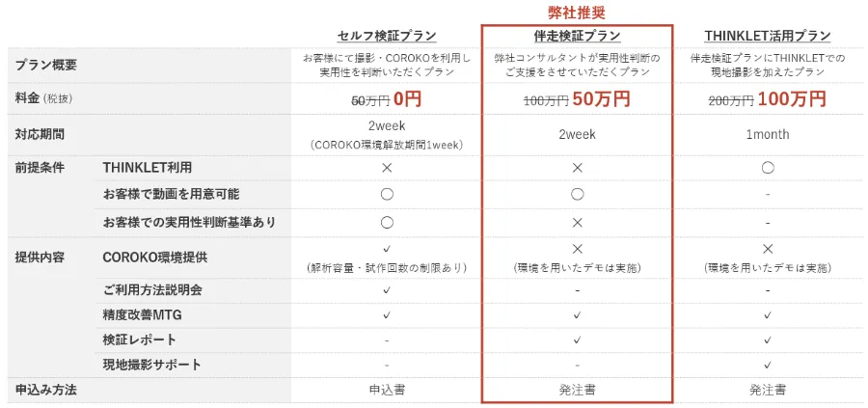Click the cross for COROKO環境提供 under 伴走検証プラン

pos(577,250)
